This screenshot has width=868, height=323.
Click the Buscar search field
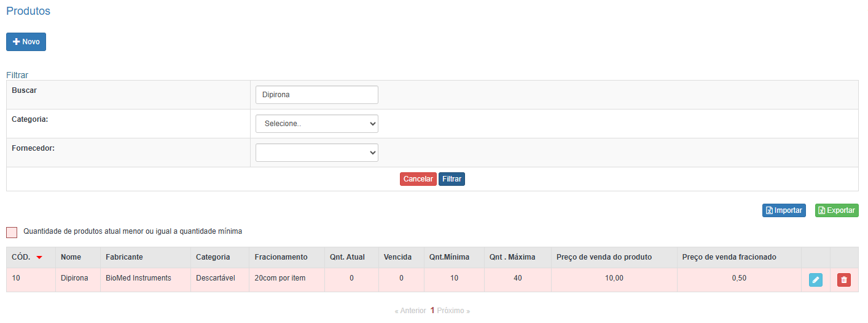(x=316, y=95)
